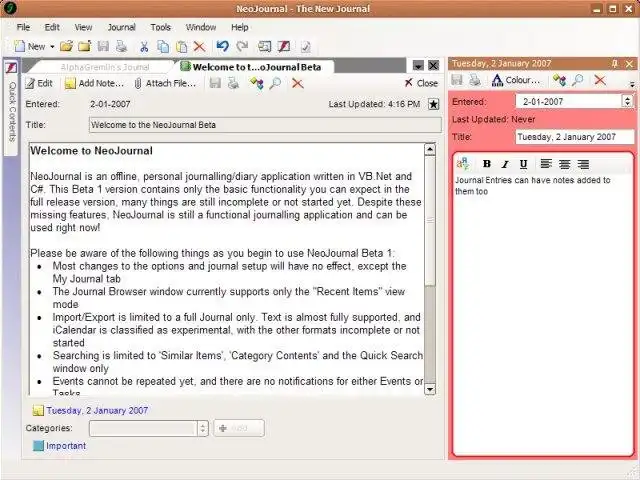Expand the note toolbar overflow arrow
This screenshot has width=640, height=480.
coord(632,85)
